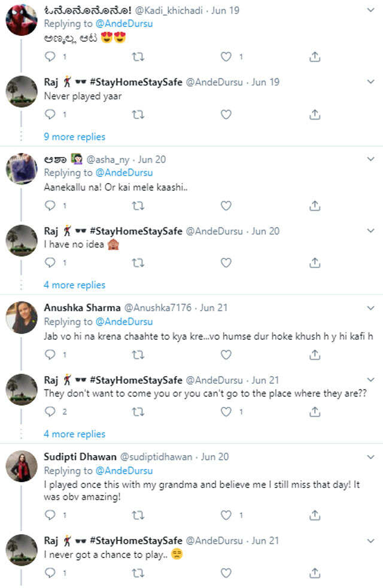Image resolution: width=383 pixels, height=588 pixels.
Task: Share Anushka Sharma's tweet
Action: (x=315, y=354)
